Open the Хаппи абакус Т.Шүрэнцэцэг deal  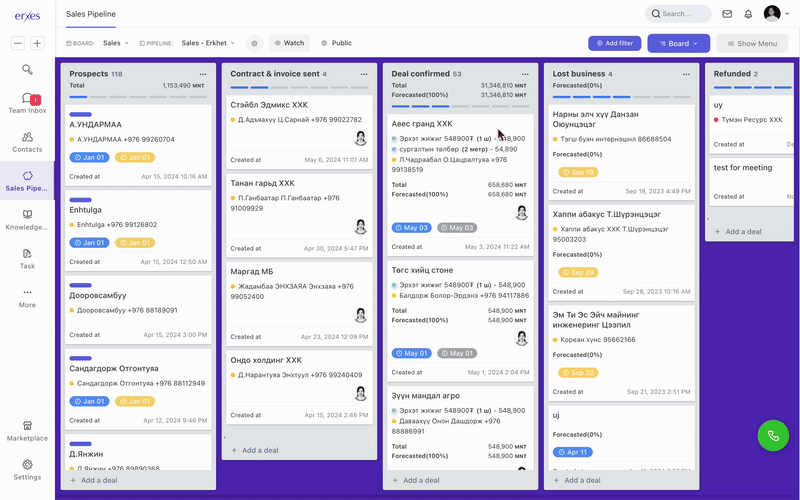point(621,253)
